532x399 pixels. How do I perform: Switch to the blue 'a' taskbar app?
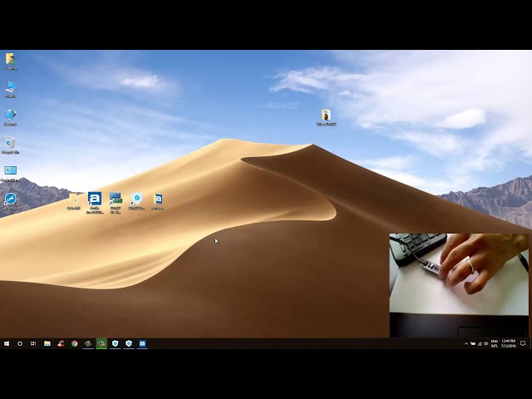pyautogui.click(x=142, y=343)
